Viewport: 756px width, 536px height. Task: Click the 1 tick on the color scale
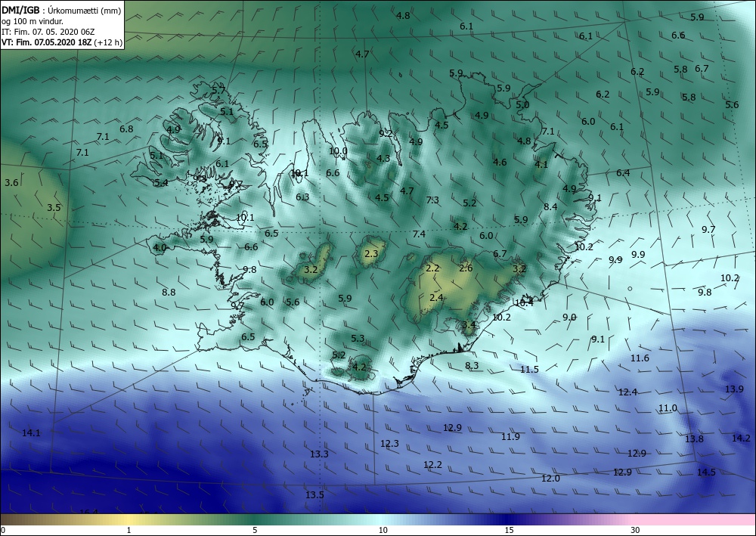(129, 530)
